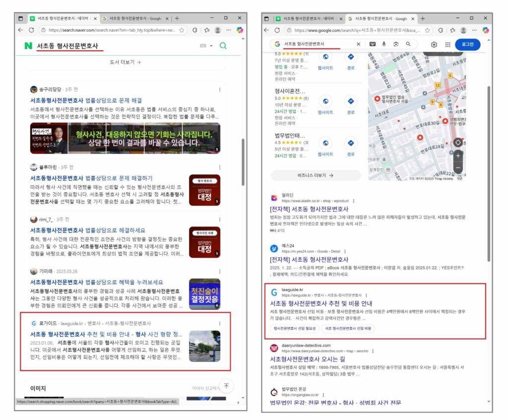Open options menu for 송구리당당 post
Image resolution: width=508 pixels, height=420 pixels.
point(220,90)
